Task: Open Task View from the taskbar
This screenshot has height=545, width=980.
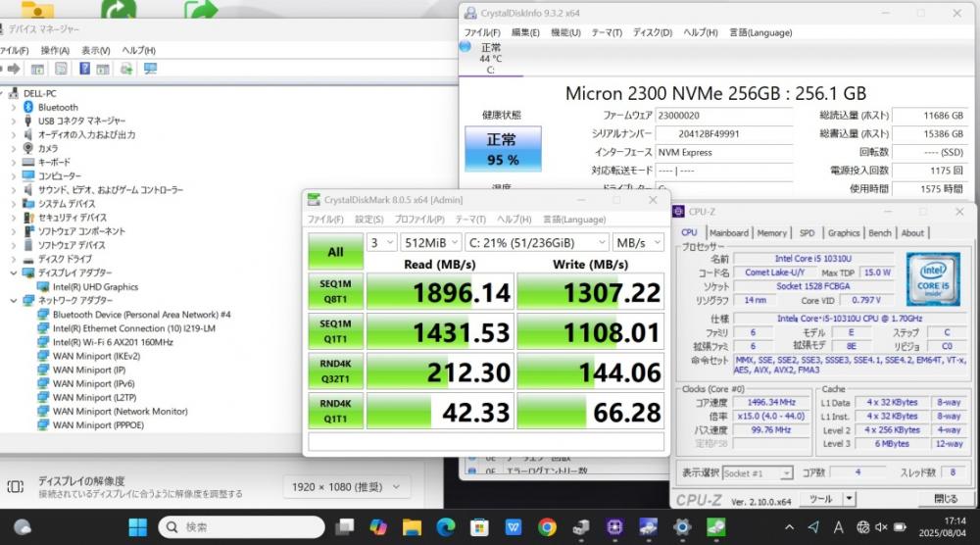Action: click(x=344, y=527)
